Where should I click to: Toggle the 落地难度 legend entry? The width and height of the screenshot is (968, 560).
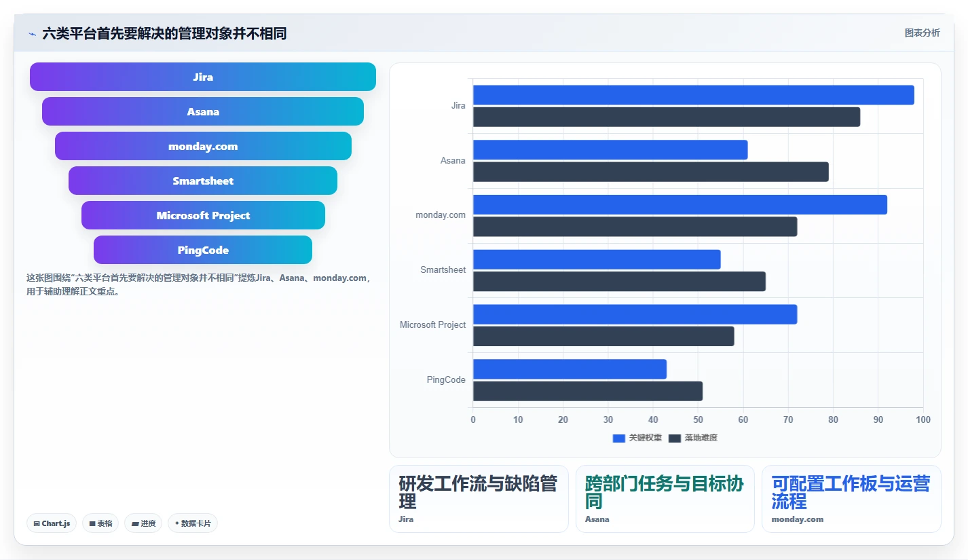693,438
